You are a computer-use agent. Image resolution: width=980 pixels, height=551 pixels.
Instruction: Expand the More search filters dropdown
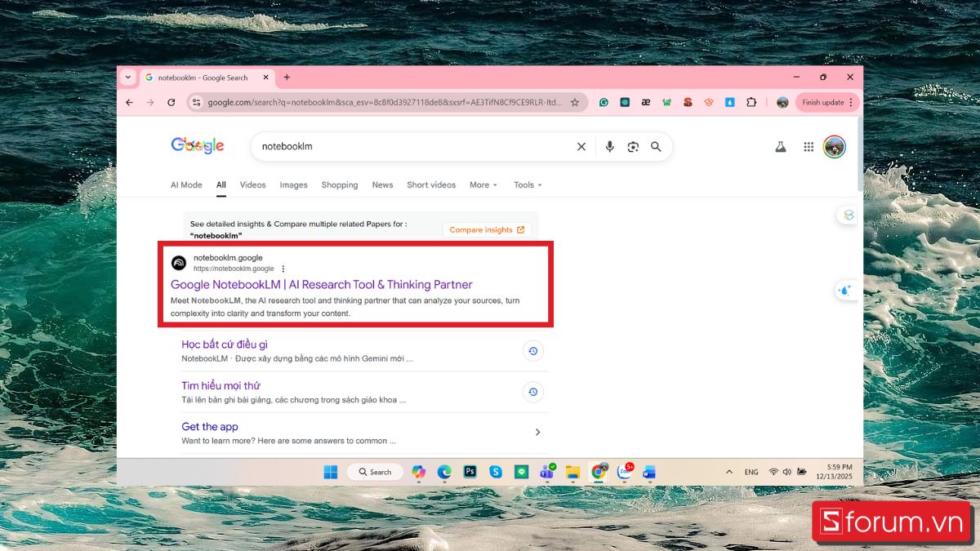coord(483,185)
